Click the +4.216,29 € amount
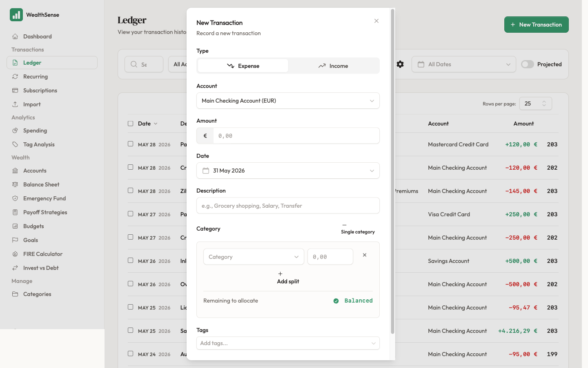The width and height of the screenshot is (588, 368). point(518,331)
